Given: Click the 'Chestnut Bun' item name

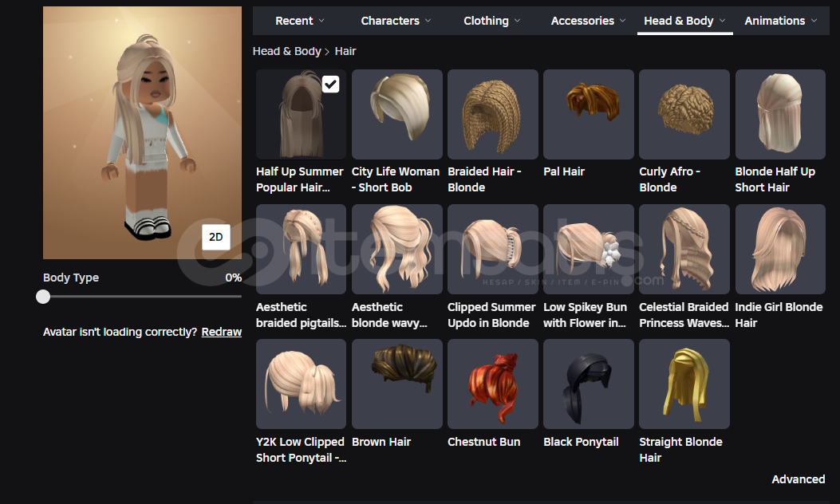Looking at the screenshot, I should (x=483, y=442).
